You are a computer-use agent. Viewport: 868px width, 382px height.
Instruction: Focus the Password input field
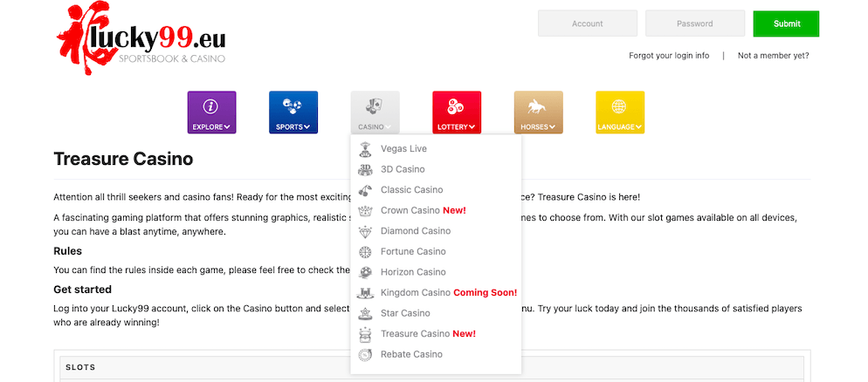click(695, 24)
